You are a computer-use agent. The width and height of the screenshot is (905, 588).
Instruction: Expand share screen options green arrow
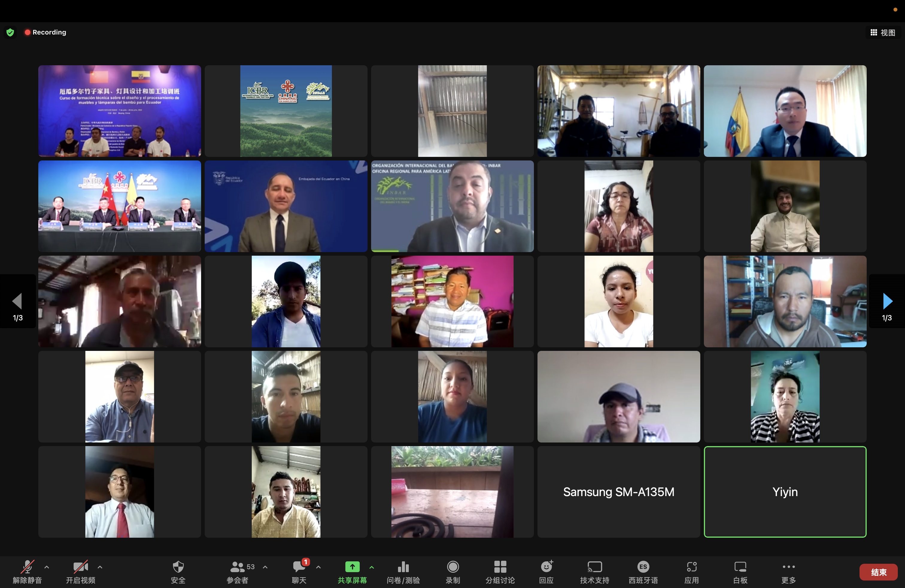click(x=371, y=567)
